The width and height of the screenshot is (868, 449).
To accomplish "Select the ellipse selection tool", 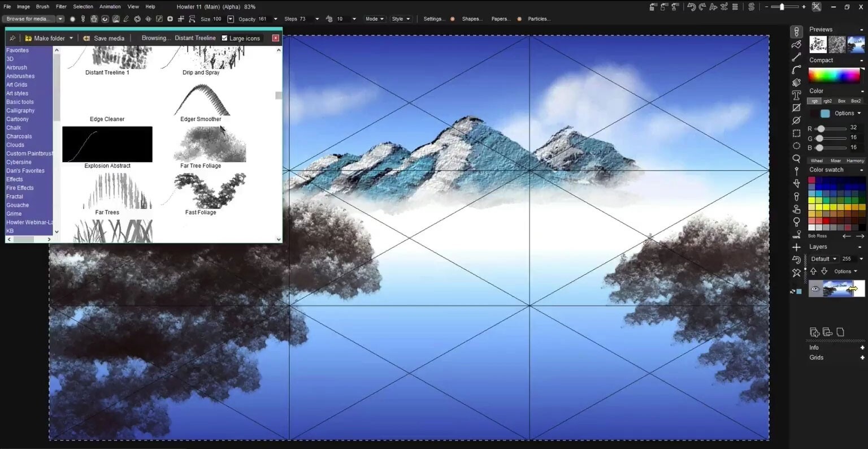I will 796,146.
